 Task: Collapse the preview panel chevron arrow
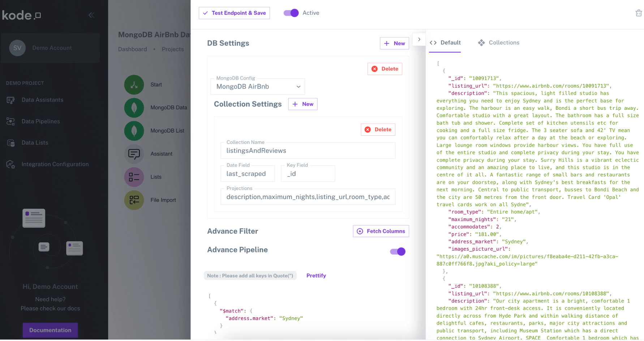(x=419, y=39)
